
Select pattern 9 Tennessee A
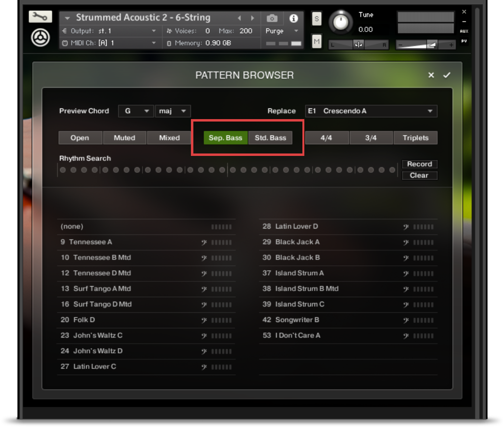click(146, 242)
